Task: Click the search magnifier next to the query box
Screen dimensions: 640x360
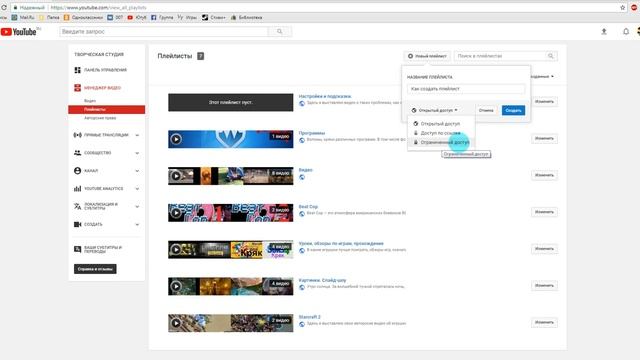Action: (280, 31)
